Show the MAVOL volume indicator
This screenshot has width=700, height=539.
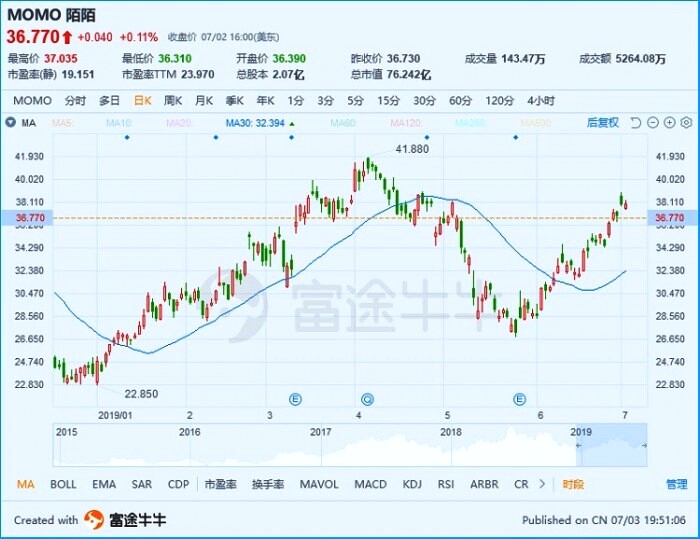319,484
